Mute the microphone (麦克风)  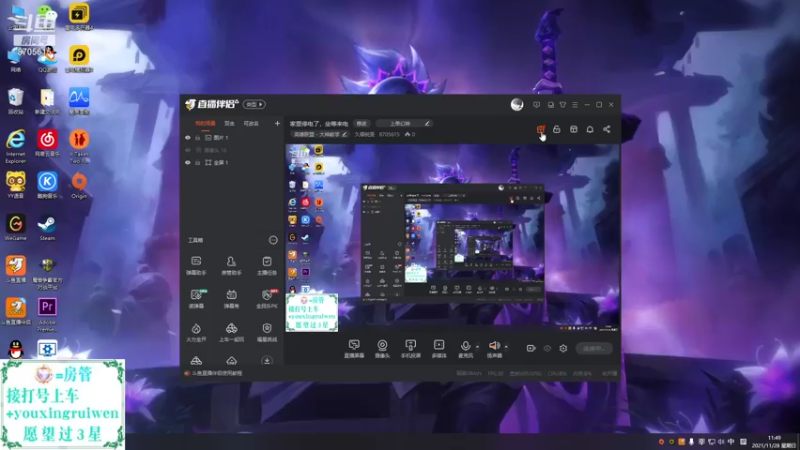point(465,349)
